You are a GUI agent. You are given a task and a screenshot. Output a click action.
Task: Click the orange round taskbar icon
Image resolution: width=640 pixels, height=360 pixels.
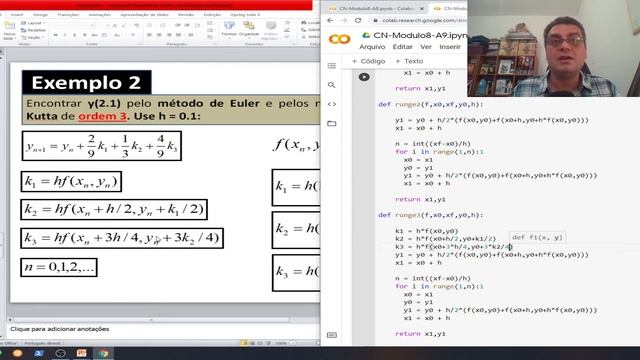point(18,353)
